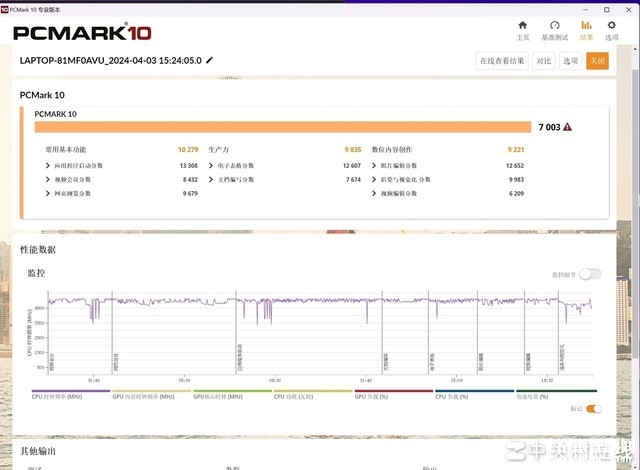Viewport: 640px width, 470px height.
Task: Select 电池电量 (%) dark green legend
Action: point(556,394)
